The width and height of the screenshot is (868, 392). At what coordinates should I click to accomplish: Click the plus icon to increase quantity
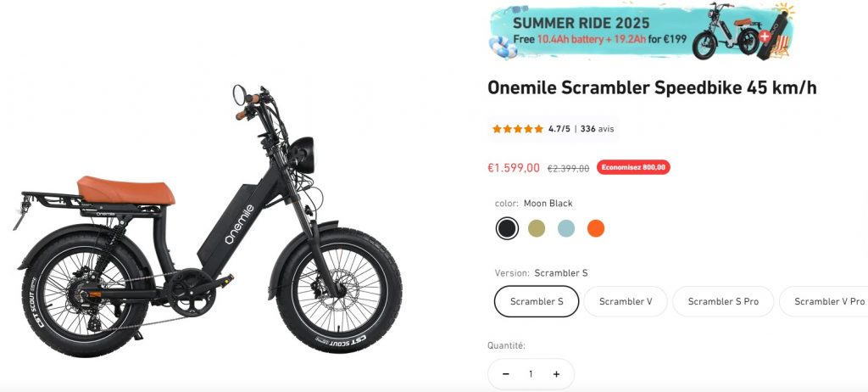(x=556, y=374)
